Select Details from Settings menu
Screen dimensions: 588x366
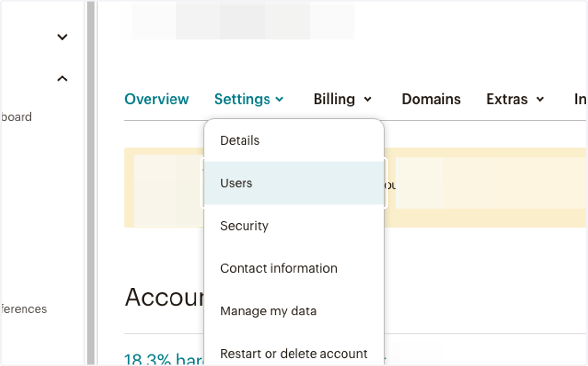[x=294, y=141]
